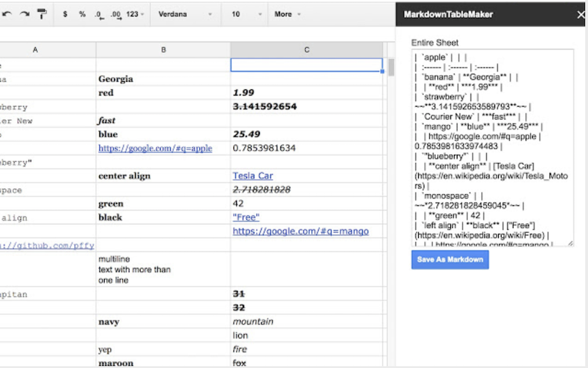Select column B header
Viewport: 588px width, 368px height.
(163, 50)
